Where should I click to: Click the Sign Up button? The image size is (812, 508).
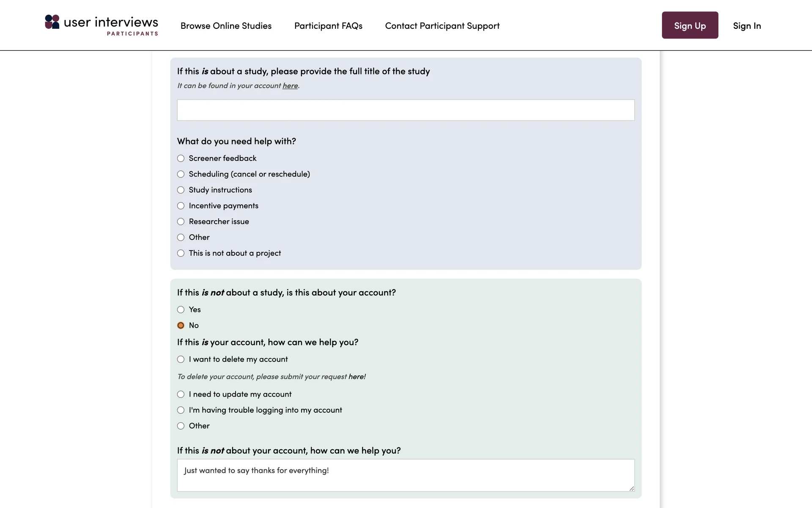pos(690,25)
